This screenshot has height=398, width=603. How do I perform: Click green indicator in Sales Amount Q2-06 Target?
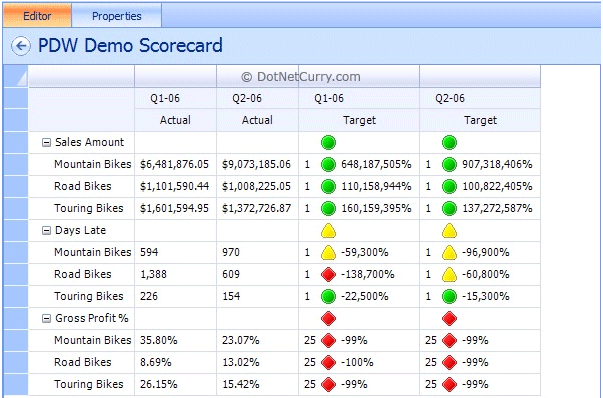pos(449,143)
